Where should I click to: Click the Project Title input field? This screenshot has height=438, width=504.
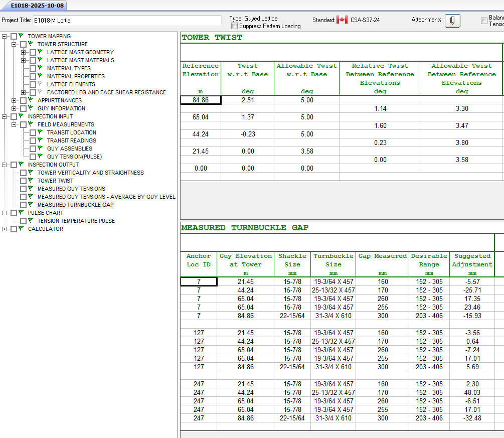coord(127,21)
